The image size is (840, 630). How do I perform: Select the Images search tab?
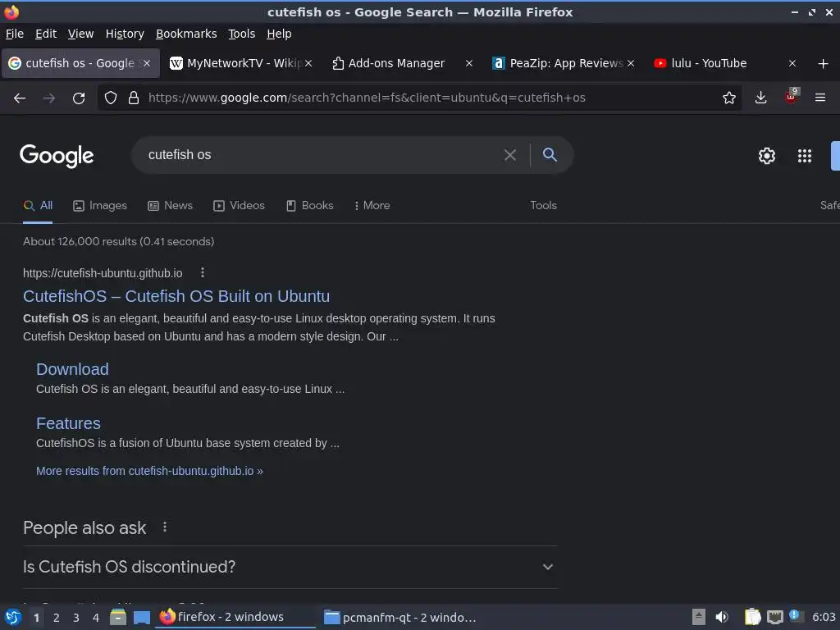click(x=100, y=206)
